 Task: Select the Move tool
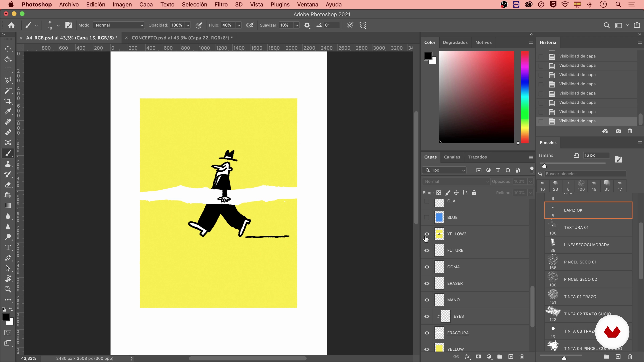coord(8,49)
